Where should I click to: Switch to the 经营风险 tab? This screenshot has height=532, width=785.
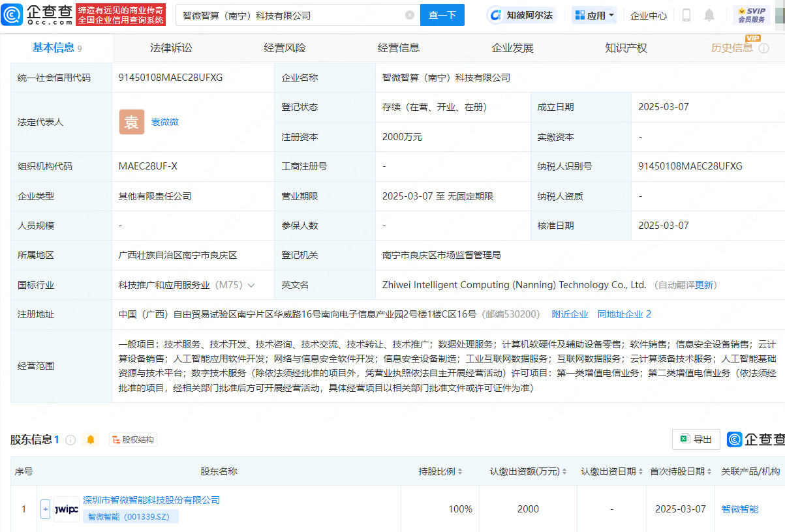(285, 48)
